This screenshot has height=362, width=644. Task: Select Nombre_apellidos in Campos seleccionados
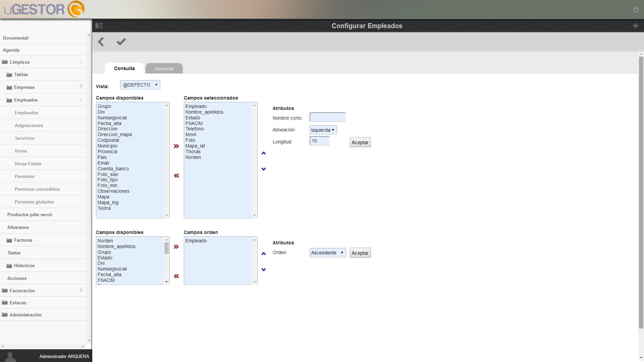coord(204,112)
